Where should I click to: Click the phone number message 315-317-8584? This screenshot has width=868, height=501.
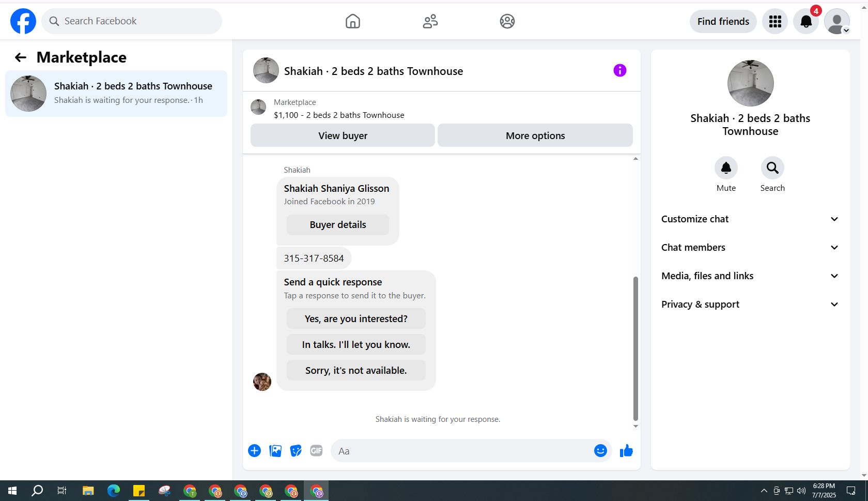[x=314, y=259]
